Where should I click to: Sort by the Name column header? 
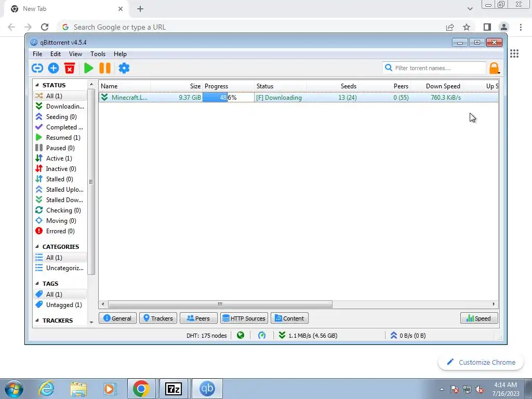coord(125,86)
